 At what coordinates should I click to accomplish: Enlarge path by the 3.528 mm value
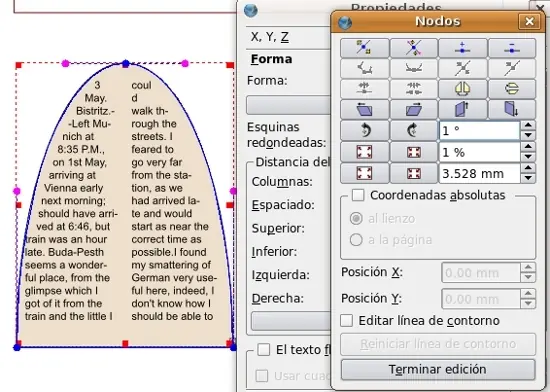point(364,173)
